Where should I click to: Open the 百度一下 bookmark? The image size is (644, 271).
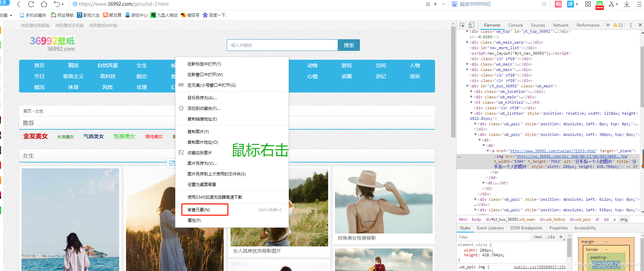tap(214, 15)
